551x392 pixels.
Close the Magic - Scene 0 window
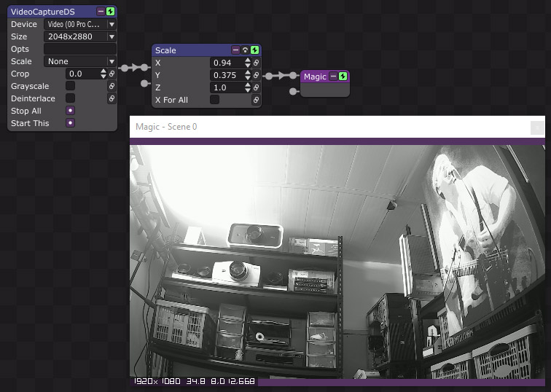coord(537,128)
